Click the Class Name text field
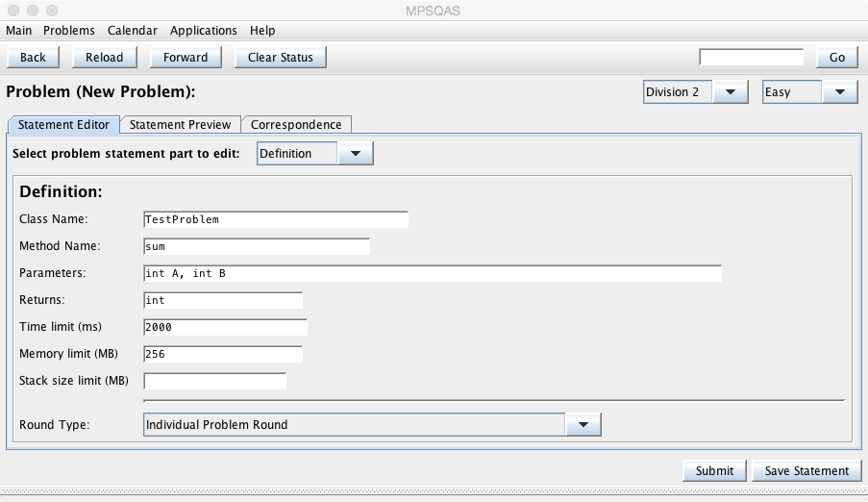 pos(275,219)
